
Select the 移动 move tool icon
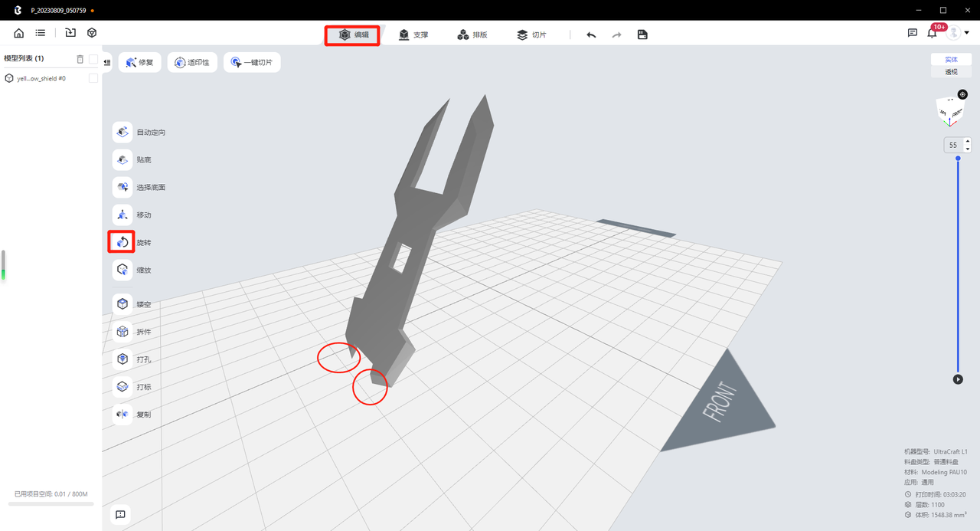click(122, 215)
